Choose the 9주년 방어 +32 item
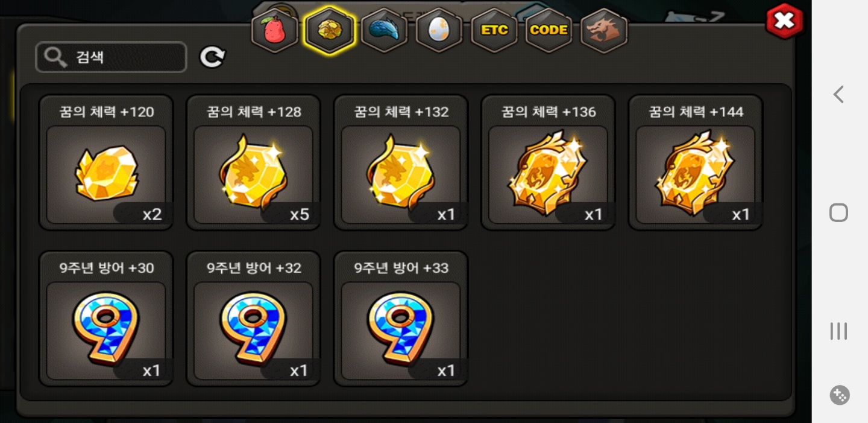The image size is (868, 423). click(253, 319)
